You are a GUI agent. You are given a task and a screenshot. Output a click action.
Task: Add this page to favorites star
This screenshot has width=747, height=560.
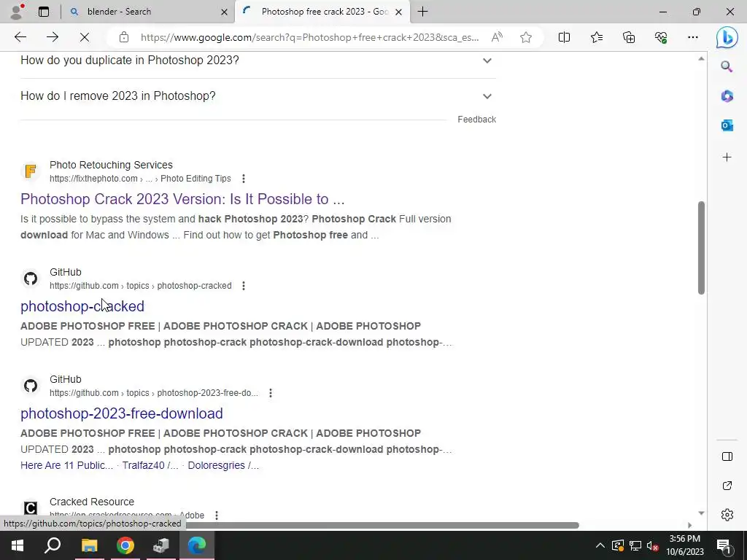click(526, 37)
